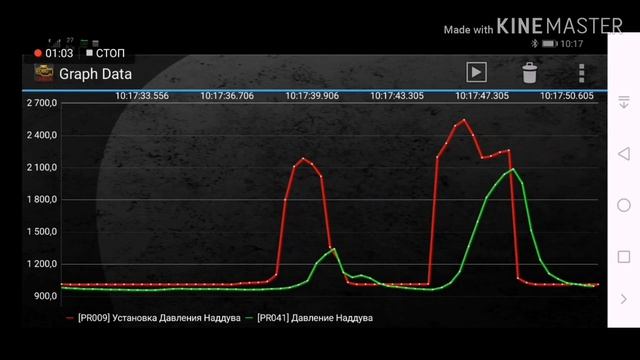Image resolution: width=640 pixels, height=360 pixels.
Task: Open the three-dot overflow menu
Action: [x=582, y=73]
